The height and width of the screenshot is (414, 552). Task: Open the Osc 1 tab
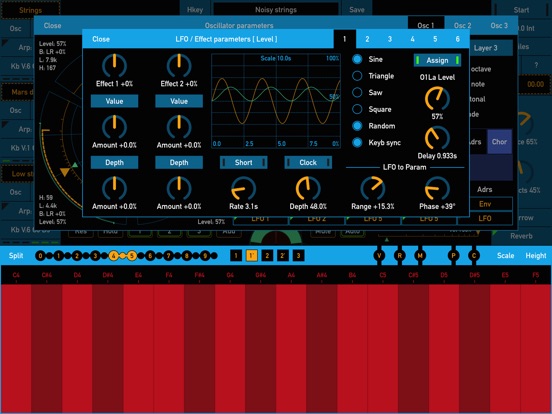426,25
